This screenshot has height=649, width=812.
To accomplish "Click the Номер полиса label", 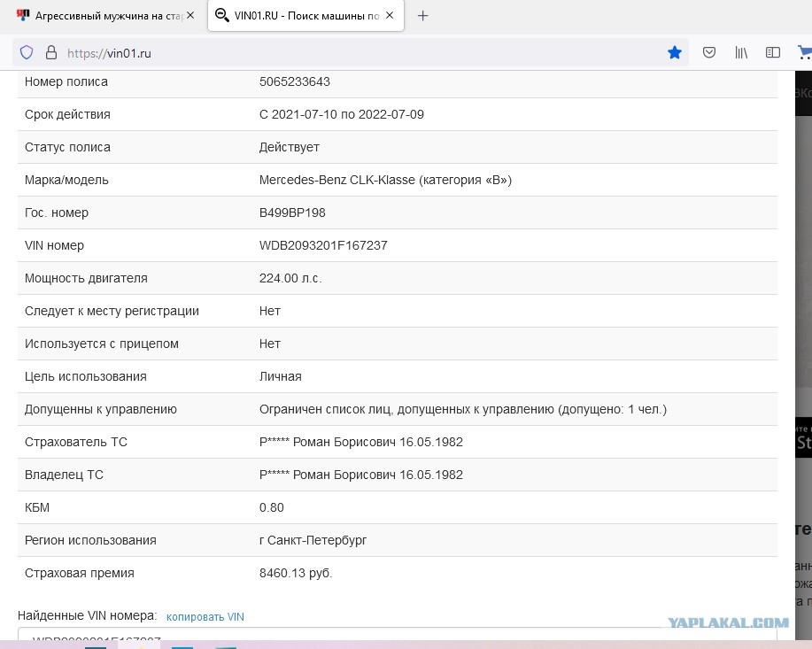I will (66, 81).
